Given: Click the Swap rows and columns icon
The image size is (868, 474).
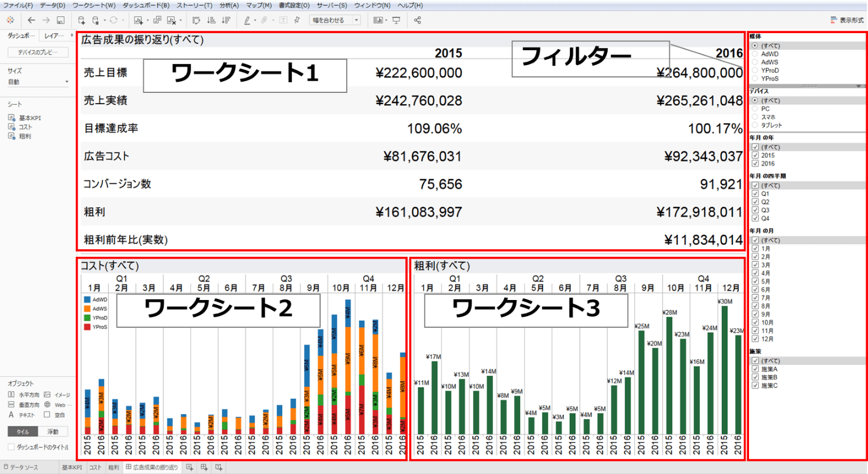Looking at the screenshot, I should tap(197, 20).
